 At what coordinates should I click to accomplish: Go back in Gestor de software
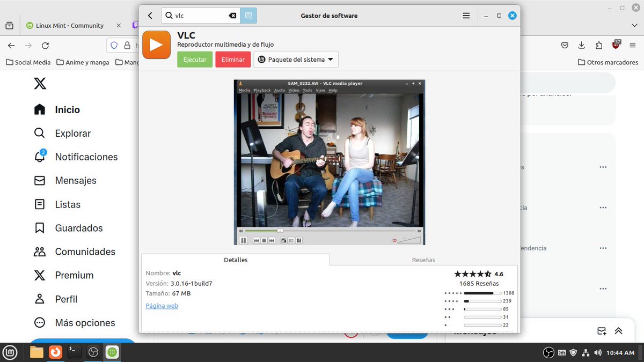[x=150, y=16]
